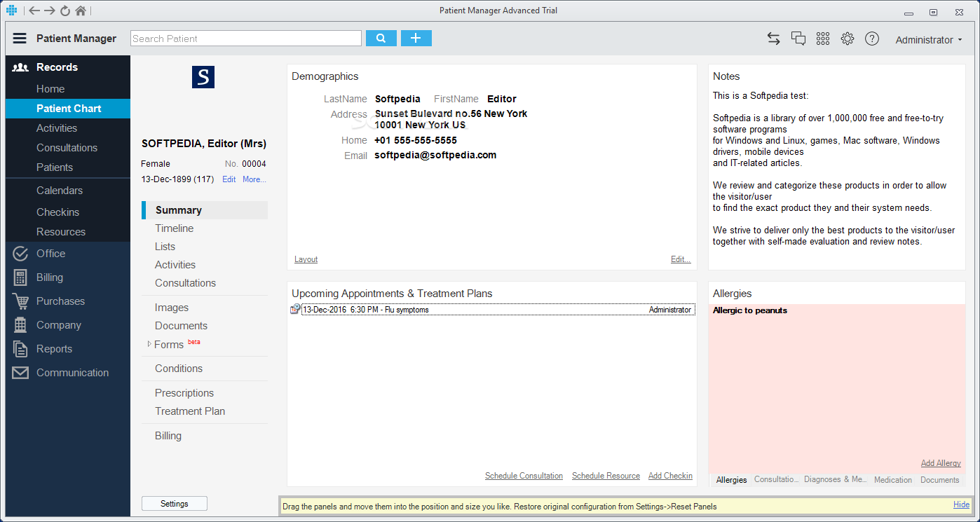Select the 13-Dec-2016 Flu symptoms appointment

click(x=498, y=310)
